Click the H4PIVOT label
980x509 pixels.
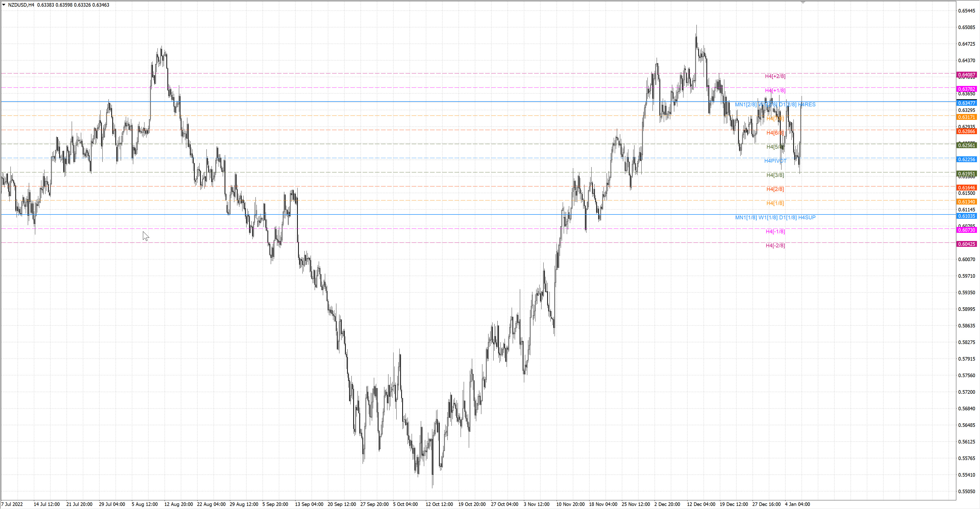pyautogui.click(x=775, y=161)
